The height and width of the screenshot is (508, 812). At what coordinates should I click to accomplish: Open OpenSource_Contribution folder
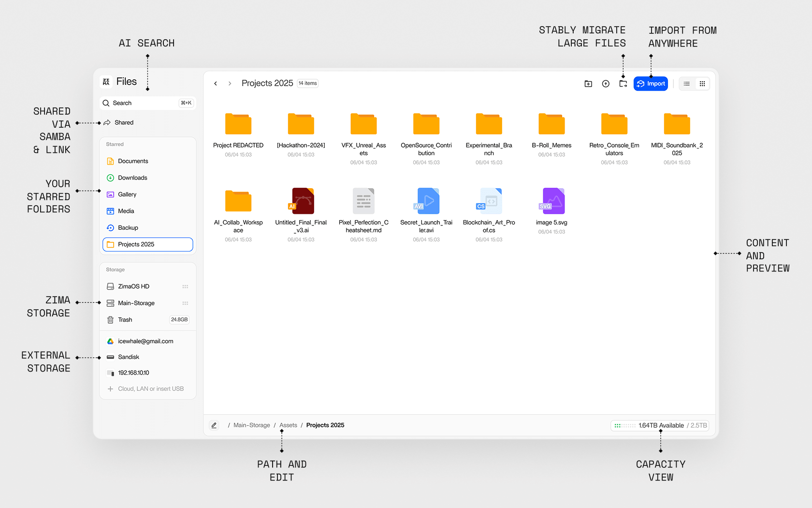coord(426,138)
